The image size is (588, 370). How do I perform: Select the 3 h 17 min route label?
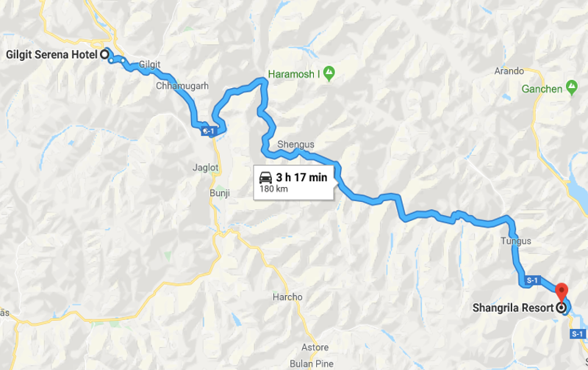[x=301, y=177]
